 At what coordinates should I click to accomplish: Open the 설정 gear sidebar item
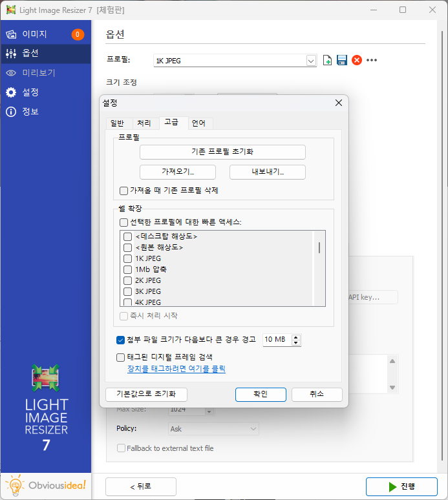click(46, 92)
